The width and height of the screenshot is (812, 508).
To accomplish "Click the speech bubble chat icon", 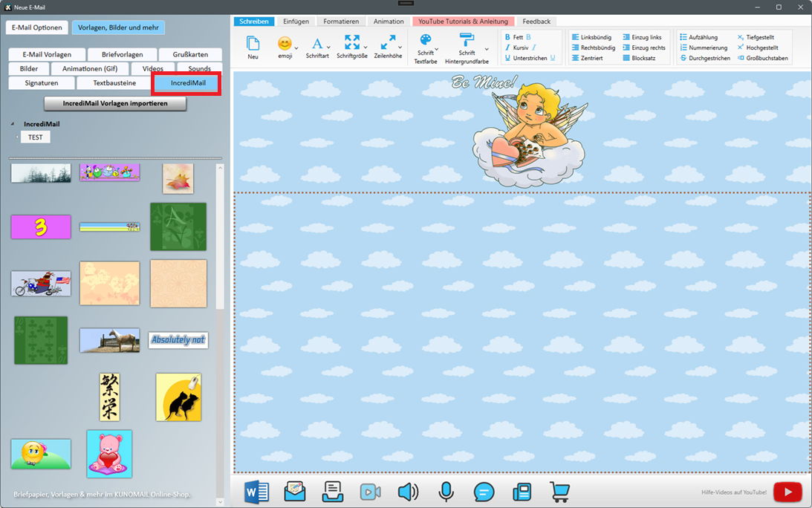I will point(484,492).
